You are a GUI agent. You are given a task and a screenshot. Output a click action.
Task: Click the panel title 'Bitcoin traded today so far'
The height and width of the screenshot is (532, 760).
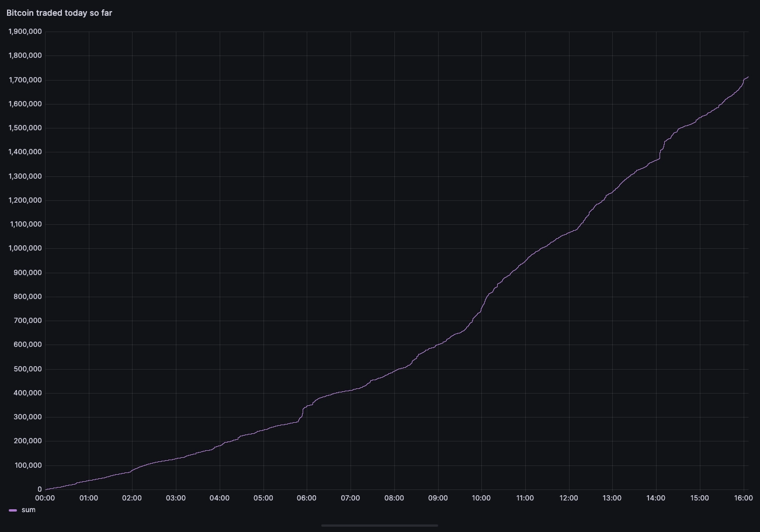tap(59, 13)
